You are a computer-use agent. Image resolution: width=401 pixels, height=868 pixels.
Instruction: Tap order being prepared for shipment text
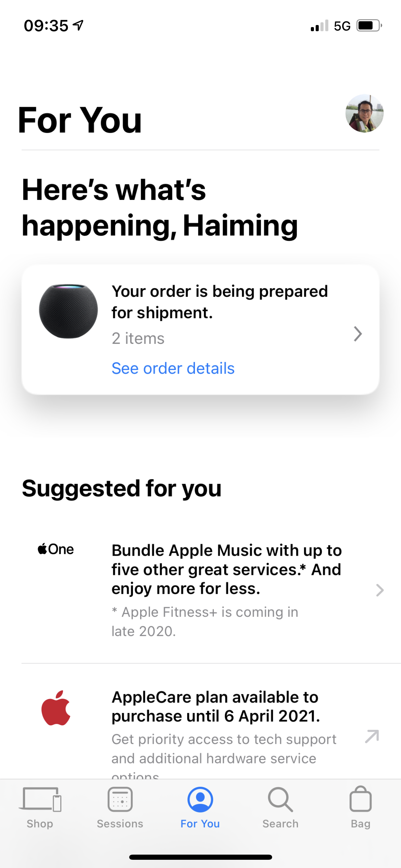220,302
